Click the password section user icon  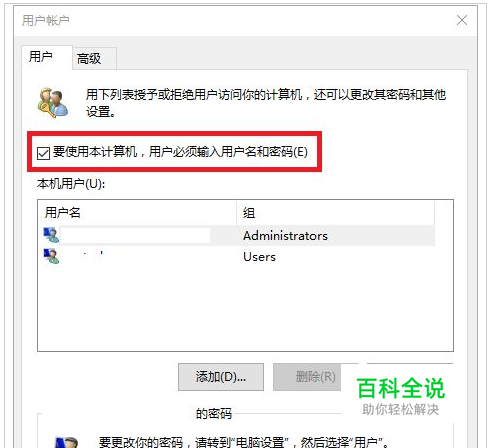click(x=67, y=442)
